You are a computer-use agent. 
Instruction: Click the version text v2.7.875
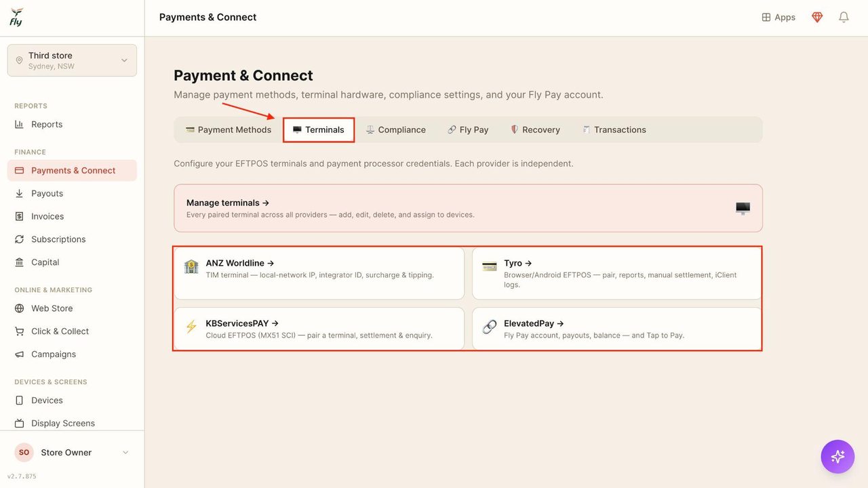(x=22, y=476)
